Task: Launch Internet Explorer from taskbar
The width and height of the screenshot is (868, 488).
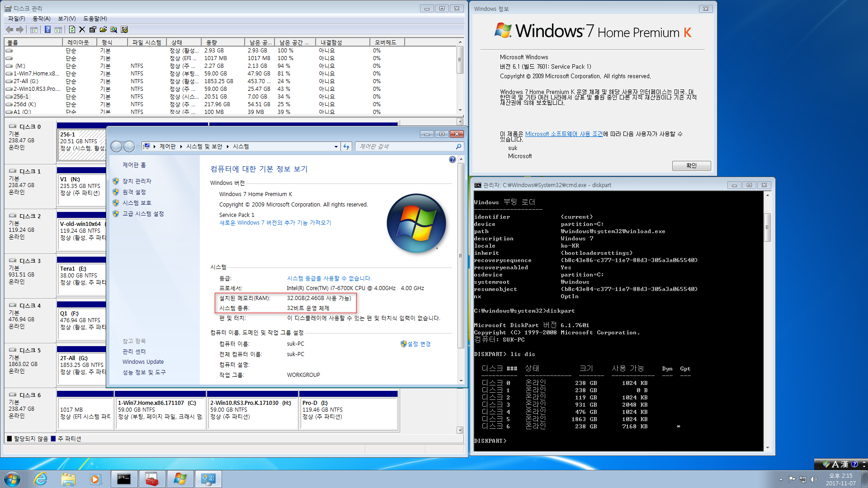Action: (x=41, y=479)
